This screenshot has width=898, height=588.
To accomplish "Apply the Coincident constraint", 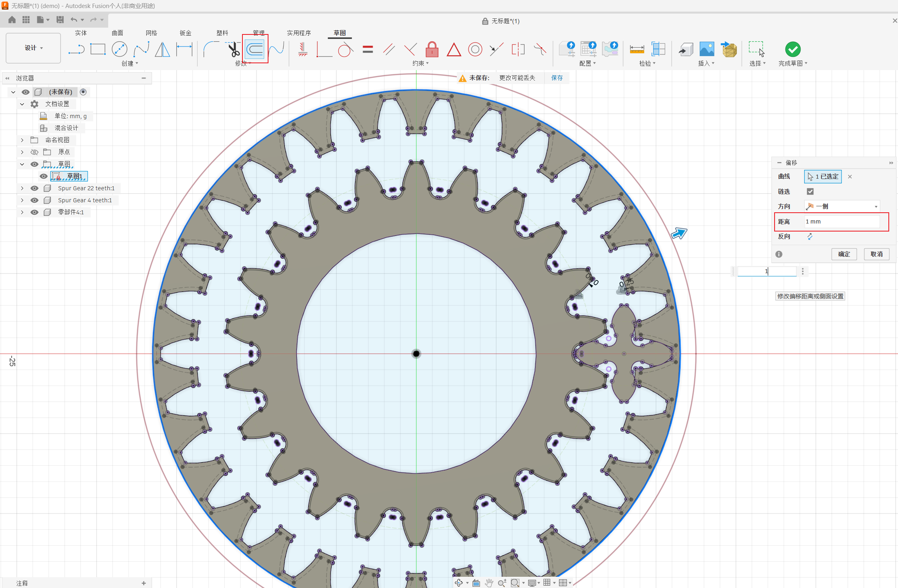I will pyautogui.click(x=324, y=50).
